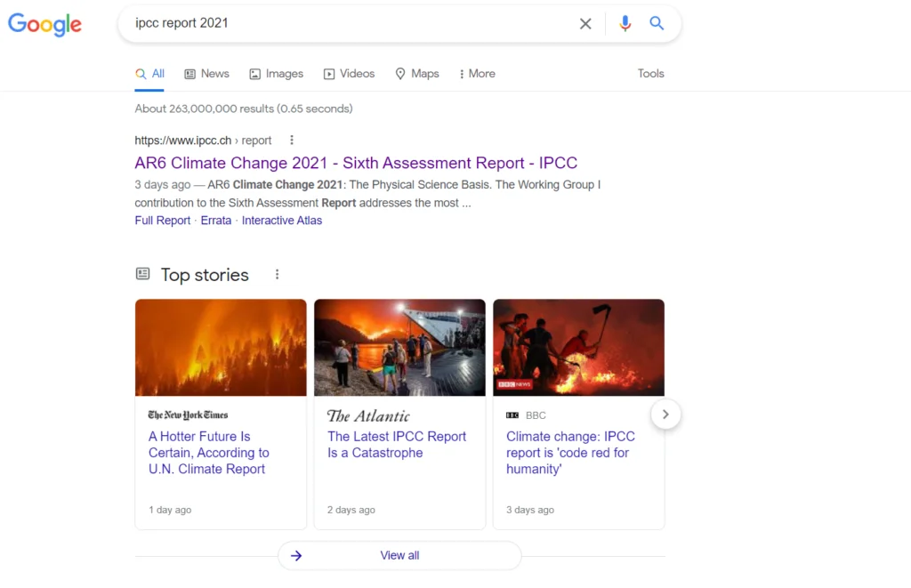Click the Top stories newspaper icon
This screenshot has width=911, height=588.
point(143,274)
